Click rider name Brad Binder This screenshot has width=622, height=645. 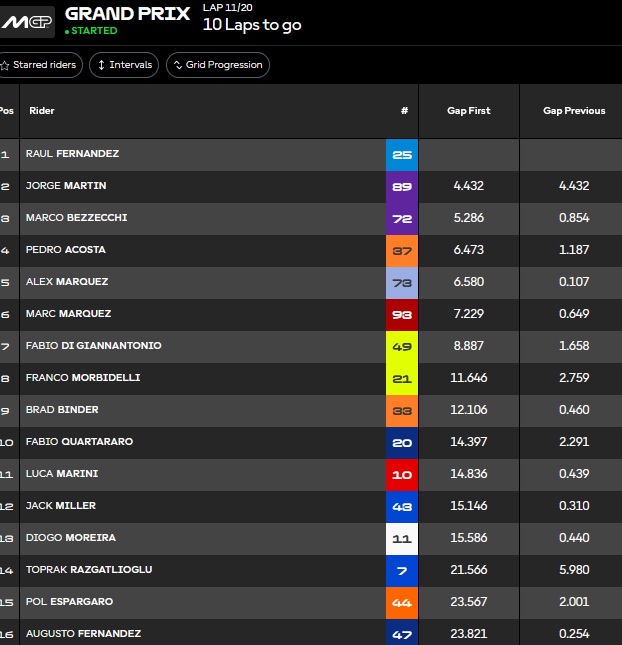point(62,410)
